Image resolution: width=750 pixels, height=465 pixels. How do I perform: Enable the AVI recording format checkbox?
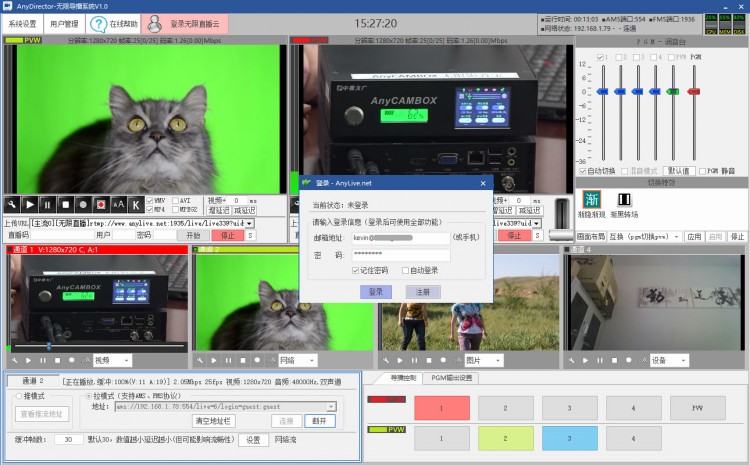(x=176, y=200)
